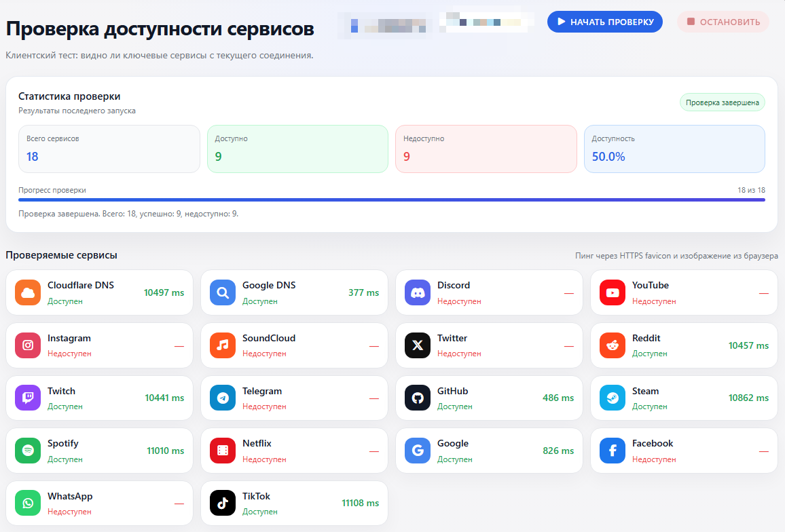
Task: Click the Проверка доступности сервисов page title
Action: (160, 28)
